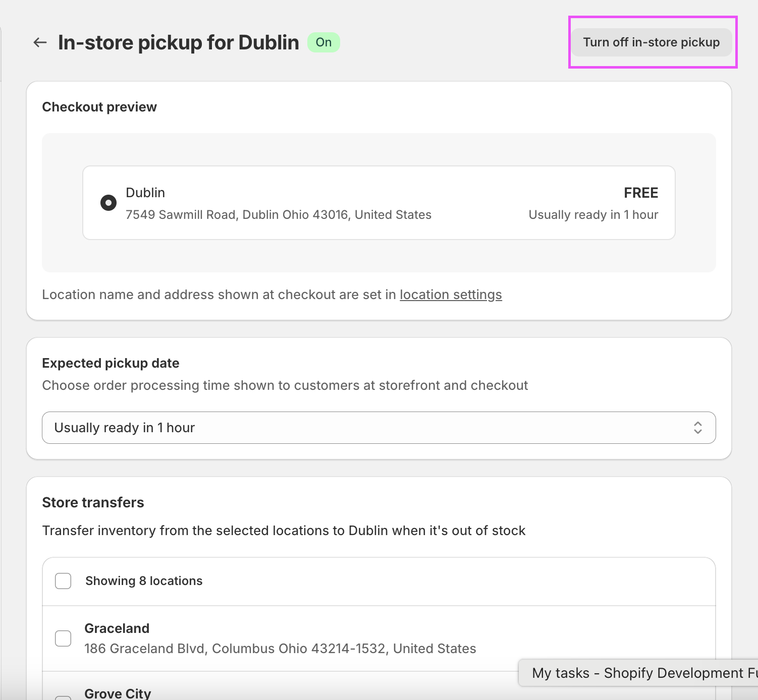Click the 'Checkout preview' heading
758x700 pixels.
click(x=99, y=107)
